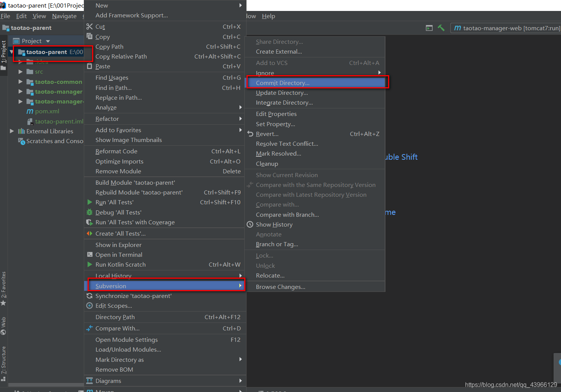Click the Revert undo arrow icon
The height and width of the screenshot is (392, 561).
point(250,134)
